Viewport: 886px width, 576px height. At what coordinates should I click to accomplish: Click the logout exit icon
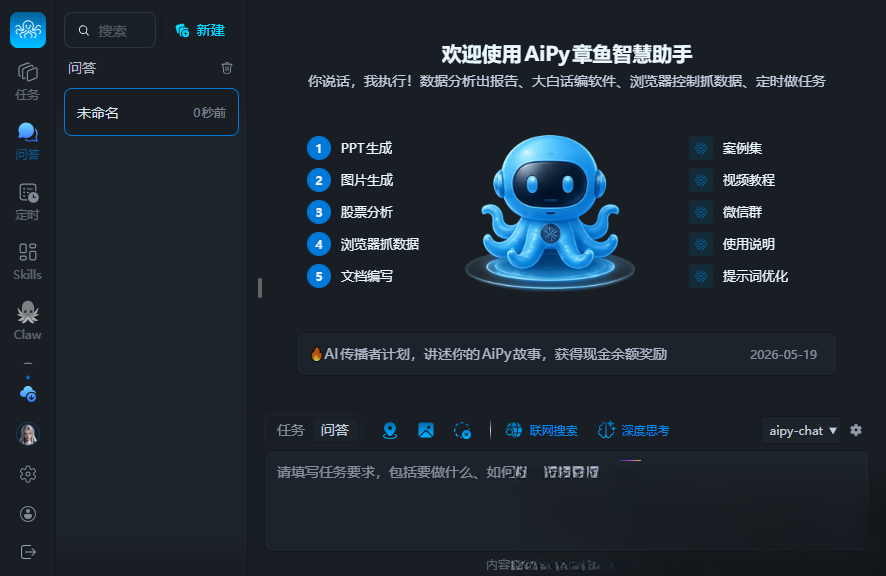[x=28, y=552]
